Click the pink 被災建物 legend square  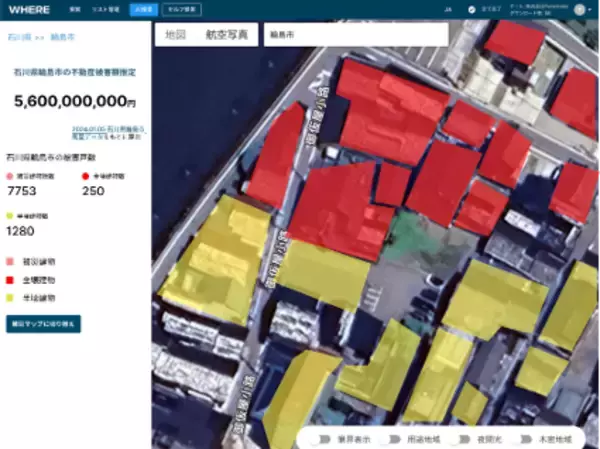pos(10,262)
